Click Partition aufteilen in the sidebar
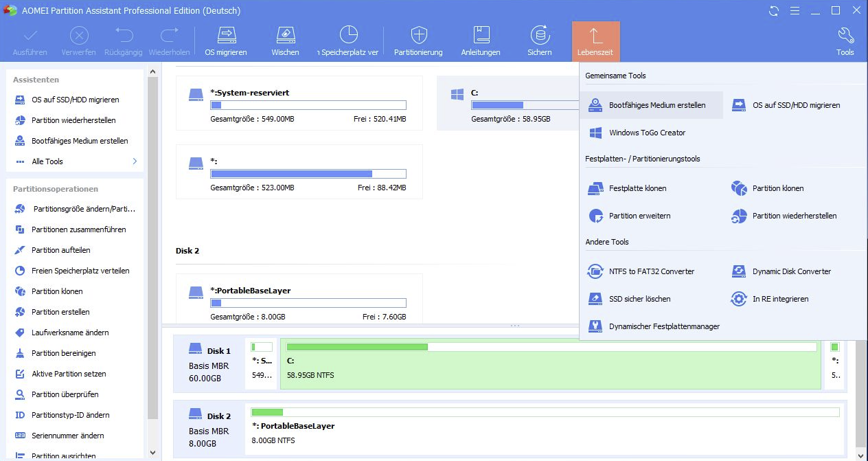 (60, 250)
